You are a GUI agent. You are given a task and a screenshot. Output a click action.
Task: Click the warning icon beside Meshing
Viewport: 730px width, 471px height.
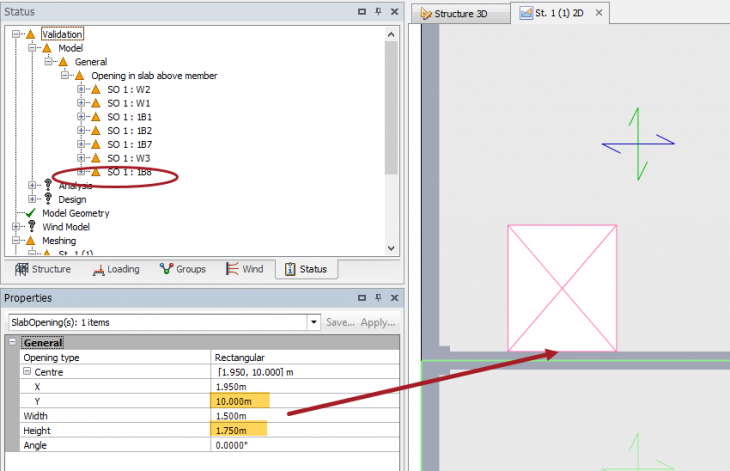coord(31,241)
